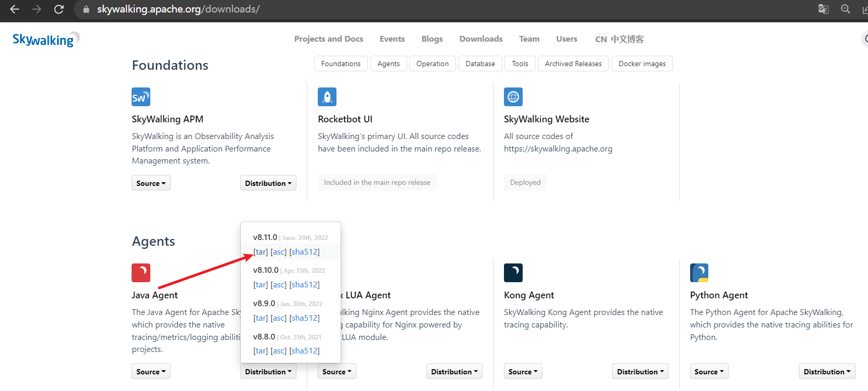Go back using browser back arrow
Viewport: 868px width, 391px height.
point(15,9)
